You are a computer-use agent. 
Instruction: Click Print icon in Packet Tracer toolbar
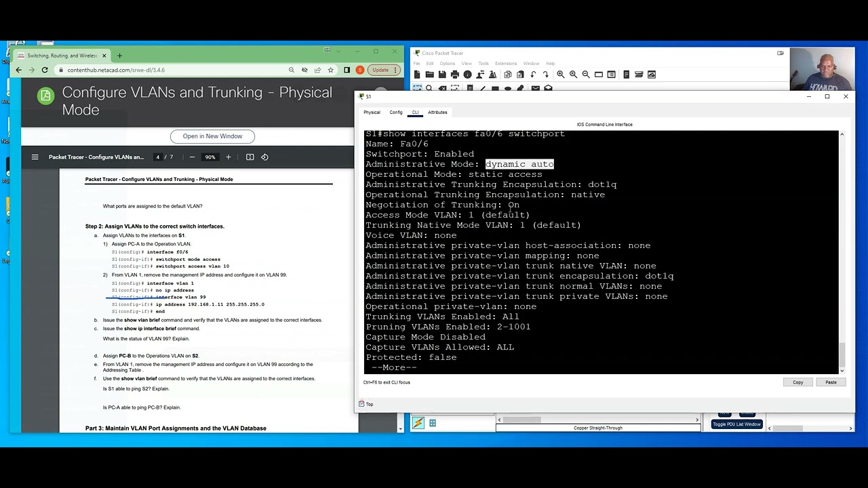coord(455,75)
